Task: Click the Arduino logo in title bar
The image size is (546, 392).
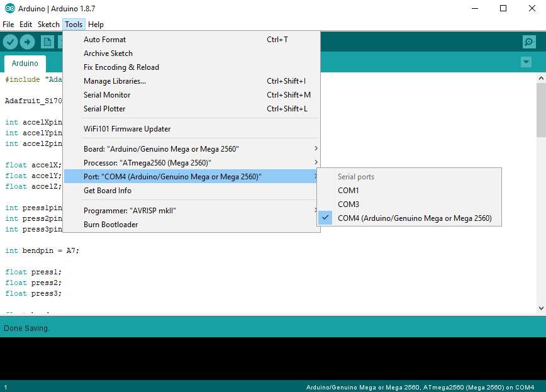Action: (x=7, y=9)
